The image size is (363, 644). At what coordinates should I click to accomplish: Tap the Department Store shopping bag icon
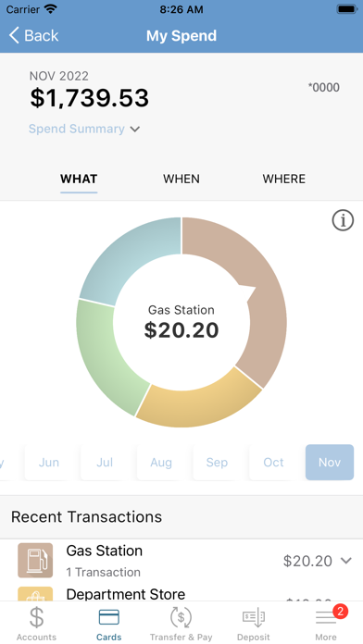pos(35,594)
